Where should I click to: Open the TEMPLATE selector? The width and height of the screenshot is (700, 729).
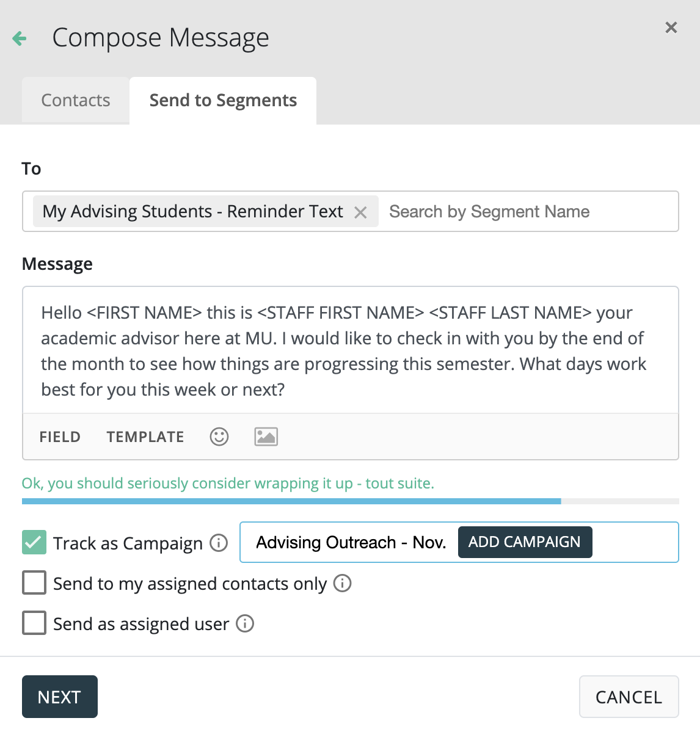point(145,437)
